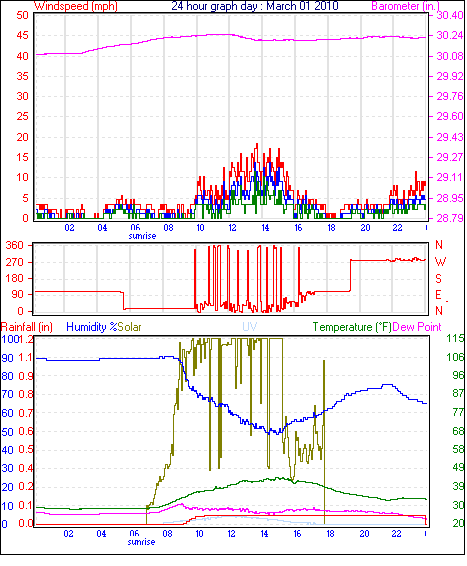Click the "Solar" legend label
The height and width of the screenshot is (566, 467).
click(130, 327)
